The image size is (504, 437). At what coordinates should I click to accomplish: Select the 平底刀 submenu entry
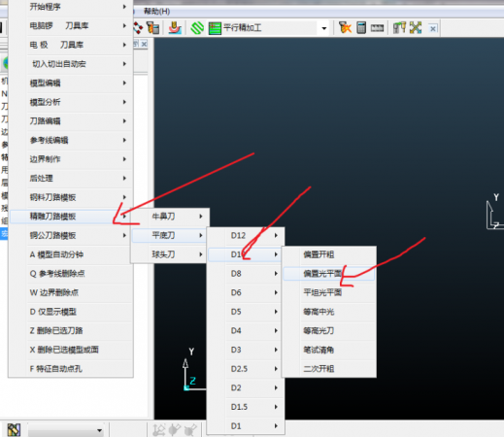pyautogui.click(x=170, y=235)
